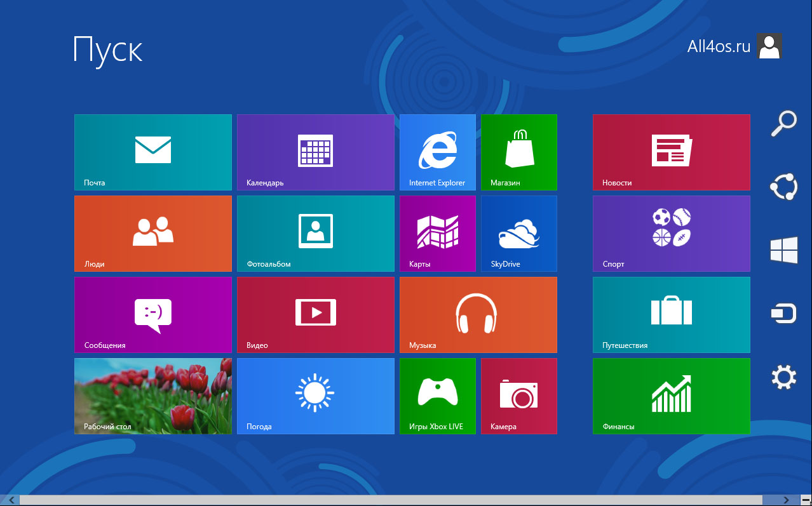Screen dimensions: 812x506
Task: Open the Settings charm gear icon
Action: tap(783, 378)
